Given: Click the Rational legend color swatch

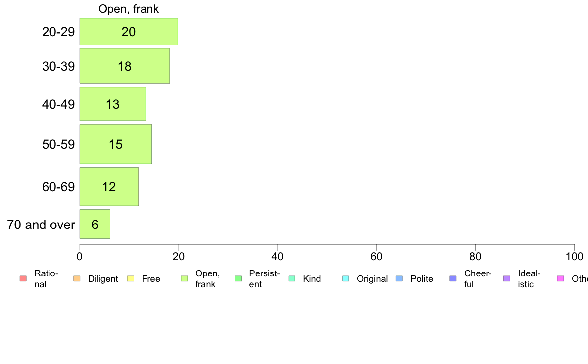Looking at the screenshot, I should tap(23, 278).
